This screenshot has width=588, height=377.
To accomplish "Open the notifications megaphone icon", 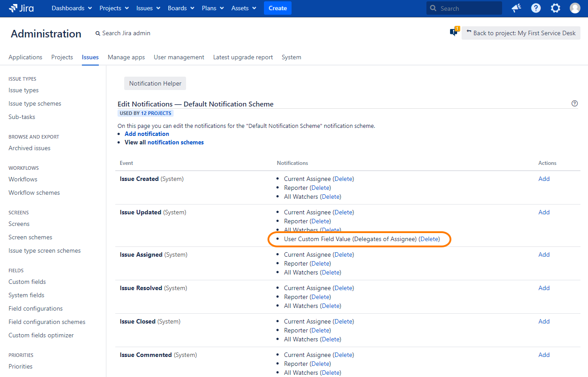I will (x=516, y=8).
